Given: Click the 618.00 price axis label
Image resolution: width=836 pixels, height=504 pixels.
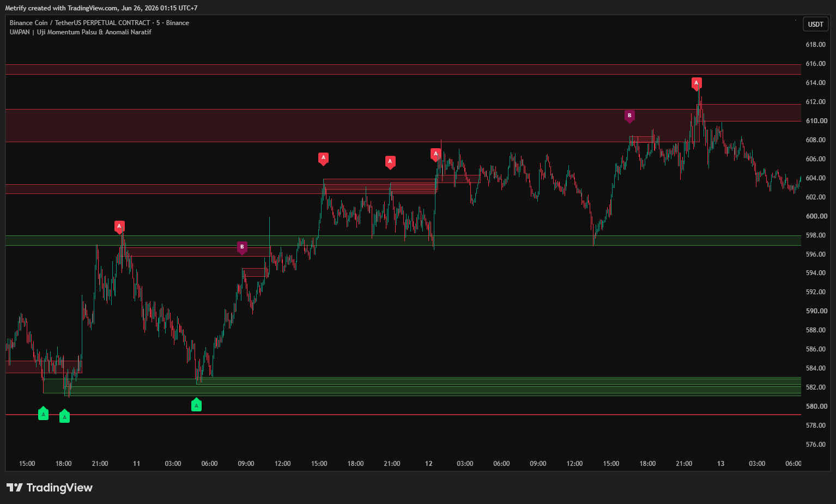Looking at the screenshot, I should click(x=816, y=45).
